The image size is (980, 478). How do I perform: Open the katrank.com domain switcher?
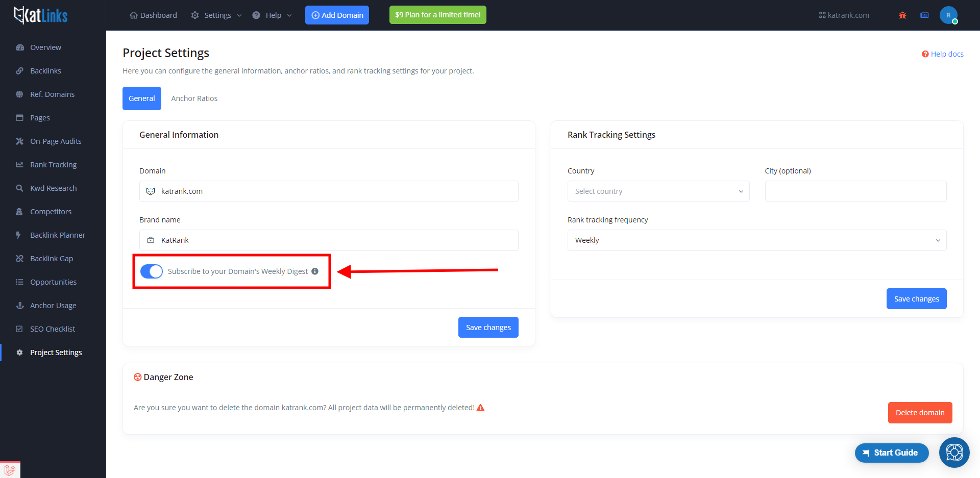tap(844, 15)
